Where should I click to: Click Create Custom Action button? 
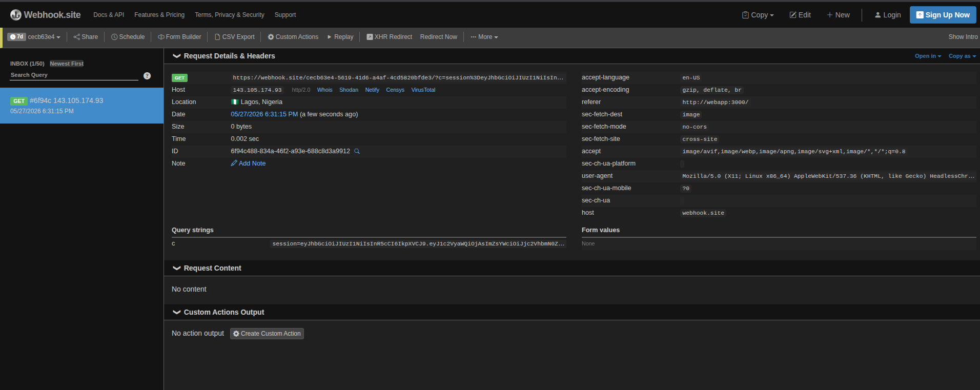(x=267, y=334)
